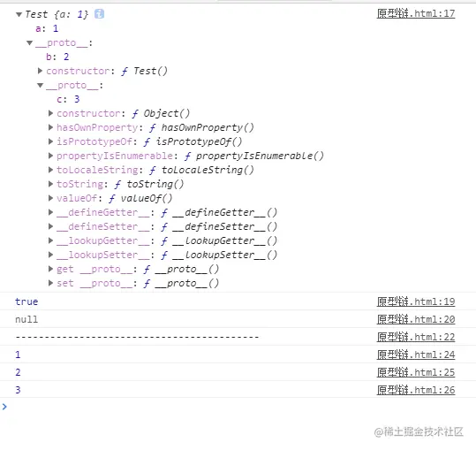The width and height of the screenshot is (476, 450).
Task: Open source link 原型链.html:17
Action: [416, 13]
